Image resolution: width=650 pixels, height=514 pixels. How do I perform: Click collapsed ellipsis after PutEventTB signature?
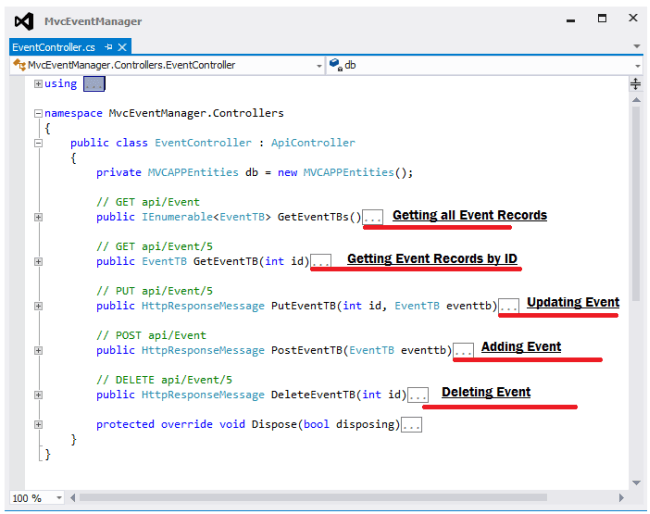(508, 306)
